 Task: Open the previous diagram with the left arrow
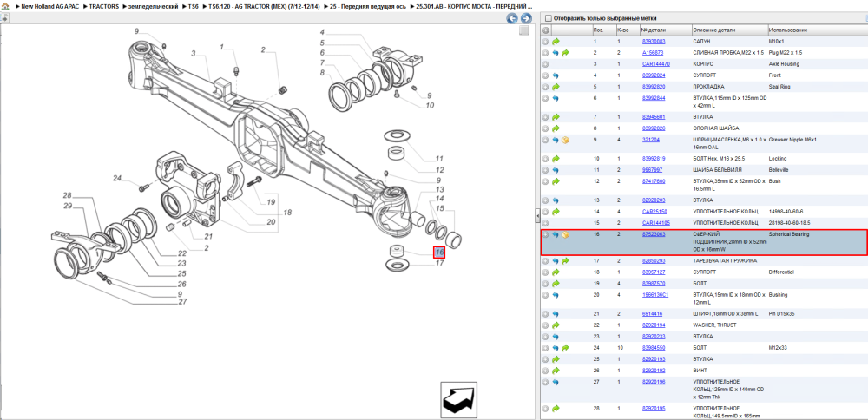[512, 18]
